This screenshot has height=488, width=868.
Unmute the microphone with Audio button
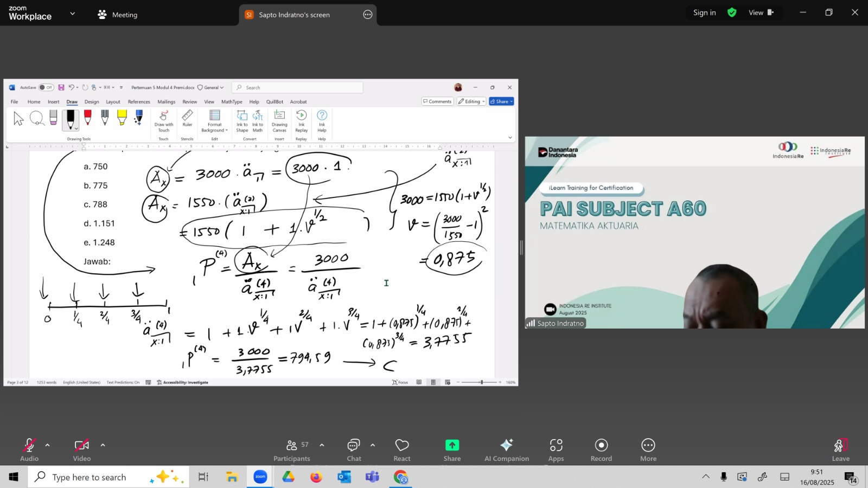pyautogui.click(x=29, y=450)
